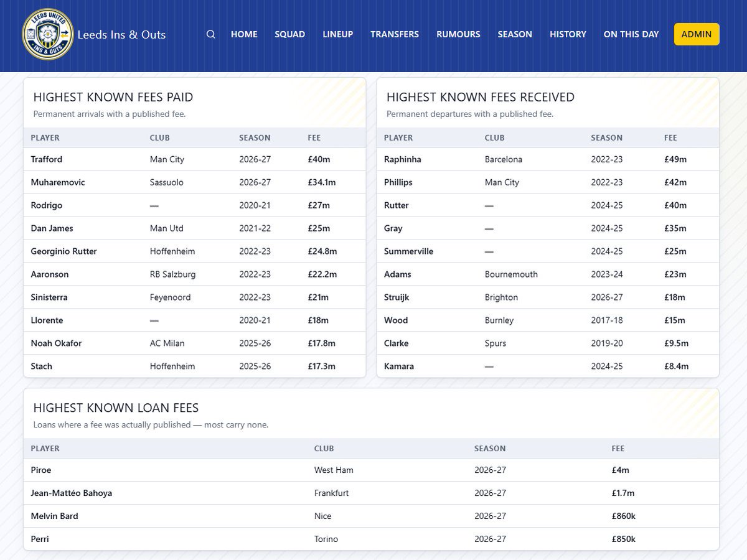Click Rutter in fees received table
This screenshot has width=747, height=560.
397,205
